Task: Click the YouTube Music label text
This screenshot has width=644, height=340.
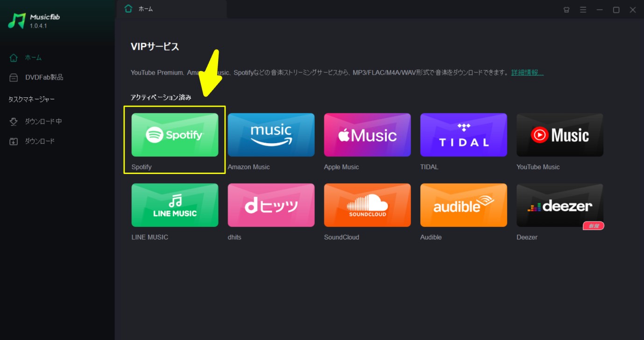Action: click(538, 167)
